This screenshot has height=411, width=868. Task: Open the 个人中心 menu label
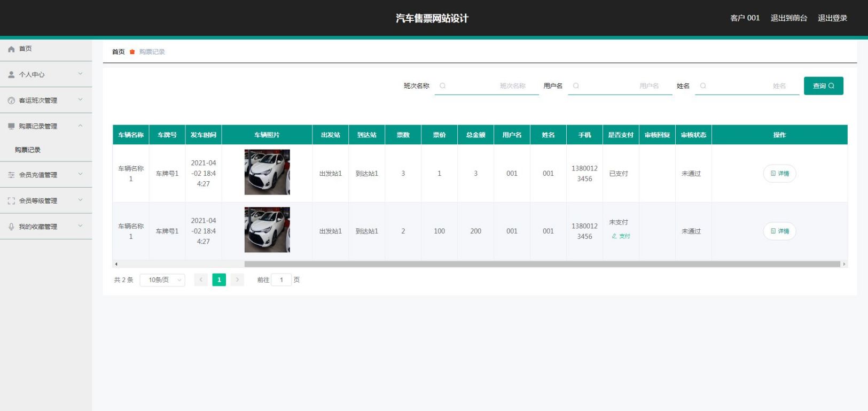(x=32, y=75)
